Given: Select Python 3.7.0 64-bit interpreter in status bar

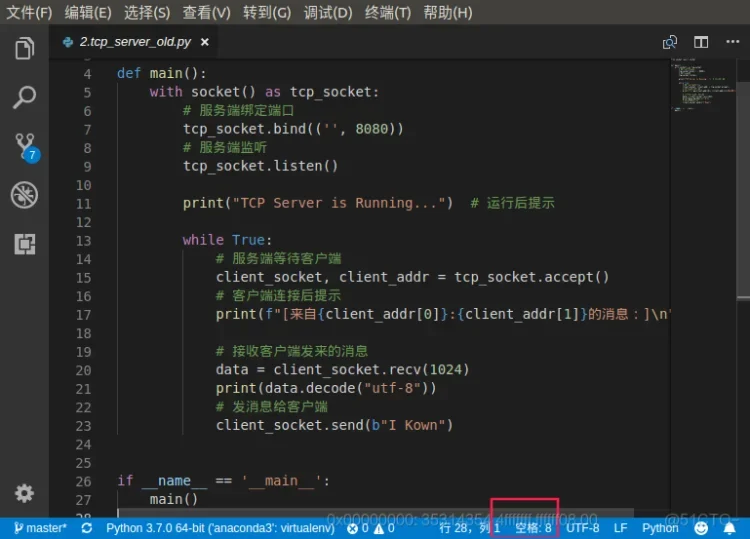Looking at the screenshot, I should pyautogui.click(x=220, y=528).
